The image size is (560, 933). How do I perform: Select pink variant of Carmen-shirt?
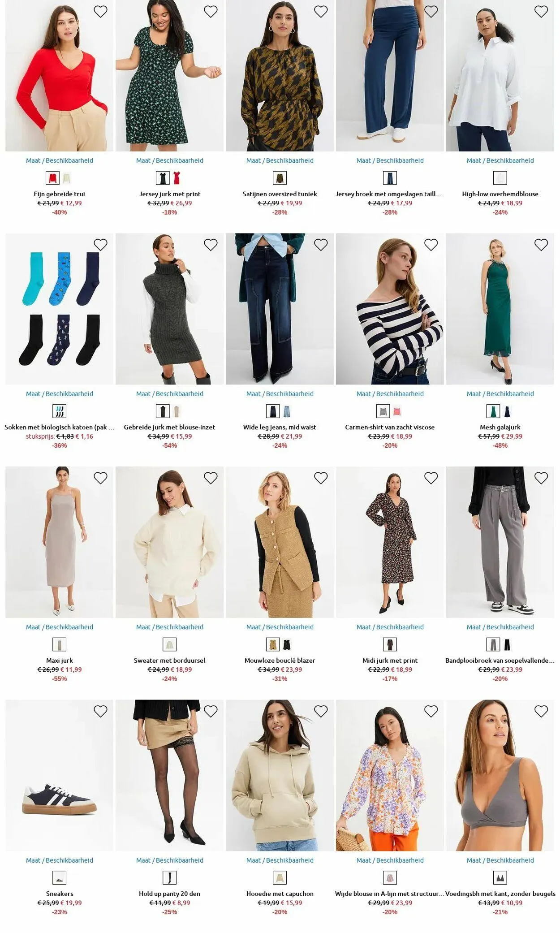397,411
